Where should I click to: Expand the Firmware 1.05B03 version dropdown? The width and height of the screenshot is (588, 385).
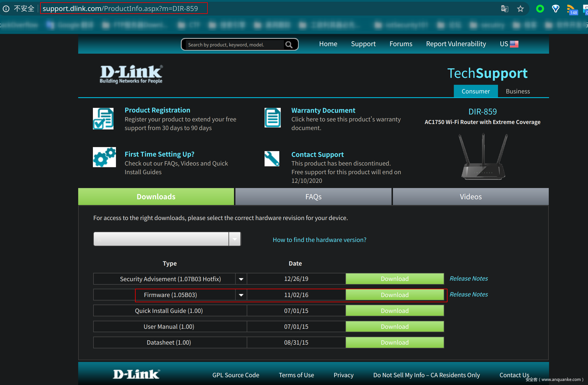coord(241,295)
